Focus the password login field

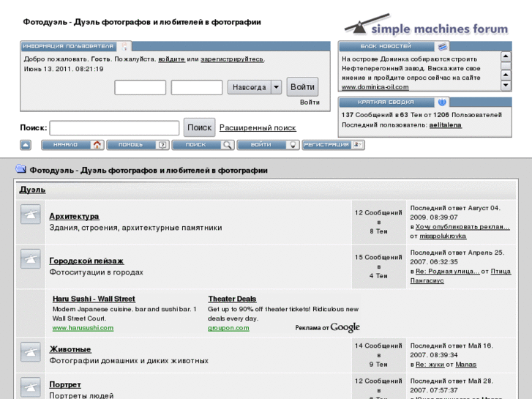tap(197, 88)
